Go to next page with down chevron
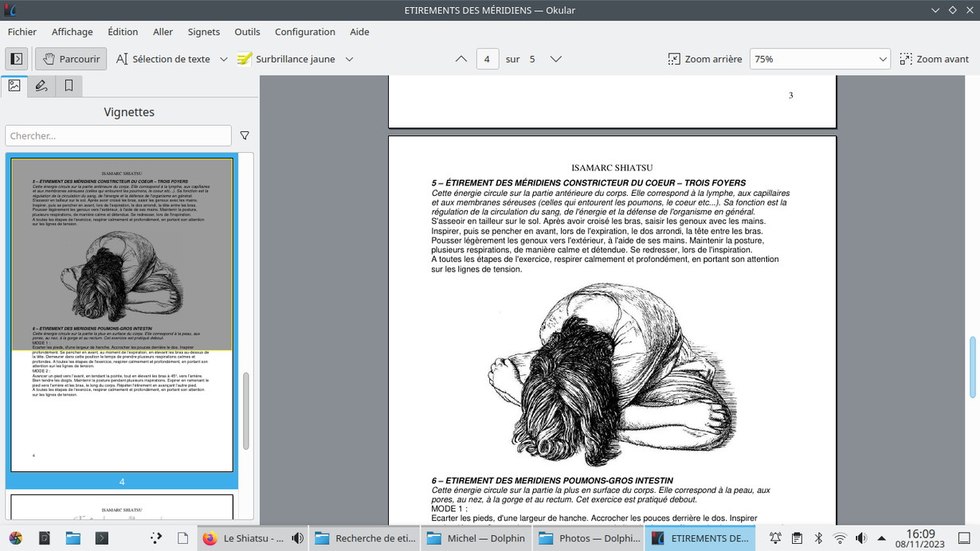Screen dimensions: 980x551 click(x=556, y=59)
